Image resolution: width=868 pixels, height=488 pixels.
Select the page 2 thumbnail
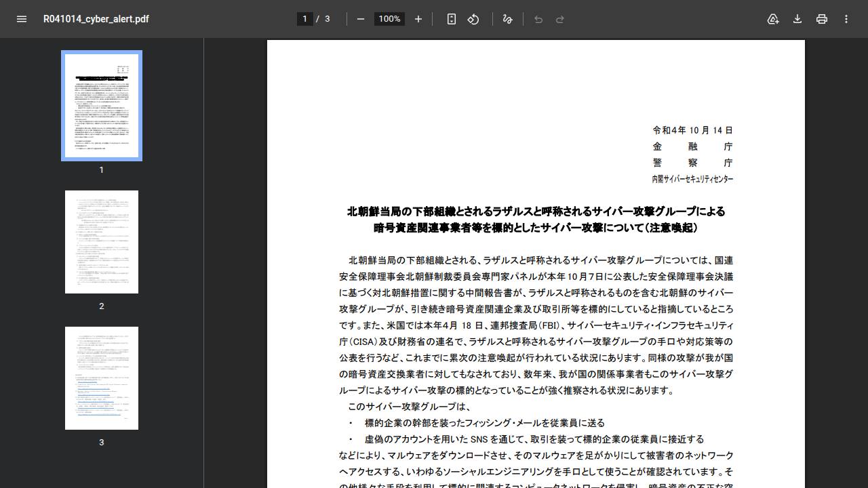(x=102, y=242)
